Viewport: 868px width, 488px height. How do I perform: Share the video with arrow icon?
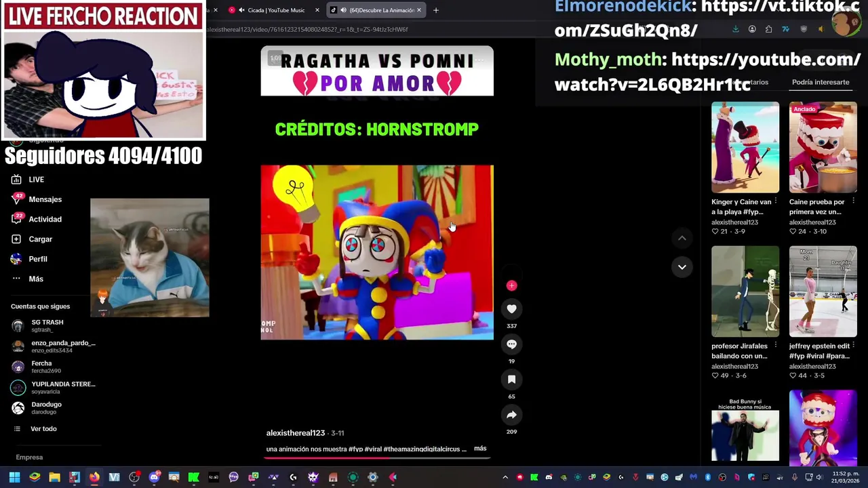[512, 415]
